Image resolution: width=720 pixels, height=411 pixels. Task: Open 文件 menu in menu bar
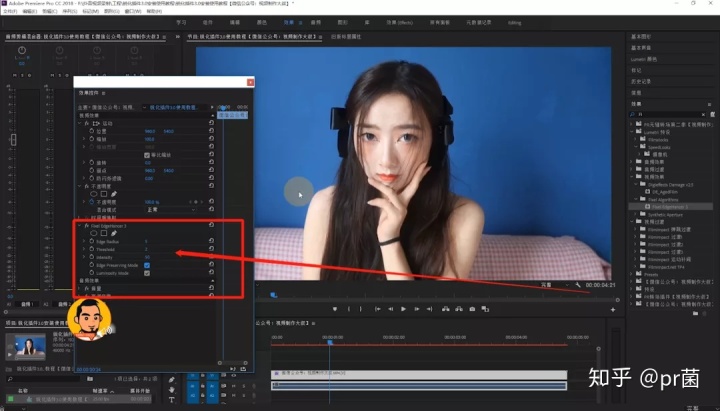tap(10, 11)
